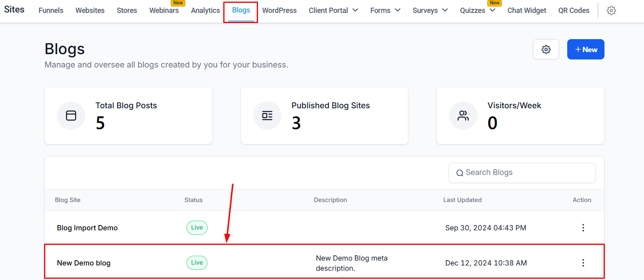The image size is (644, 280).
Task: Click the gear settings icon in top navigation
Action: point(611,11)
